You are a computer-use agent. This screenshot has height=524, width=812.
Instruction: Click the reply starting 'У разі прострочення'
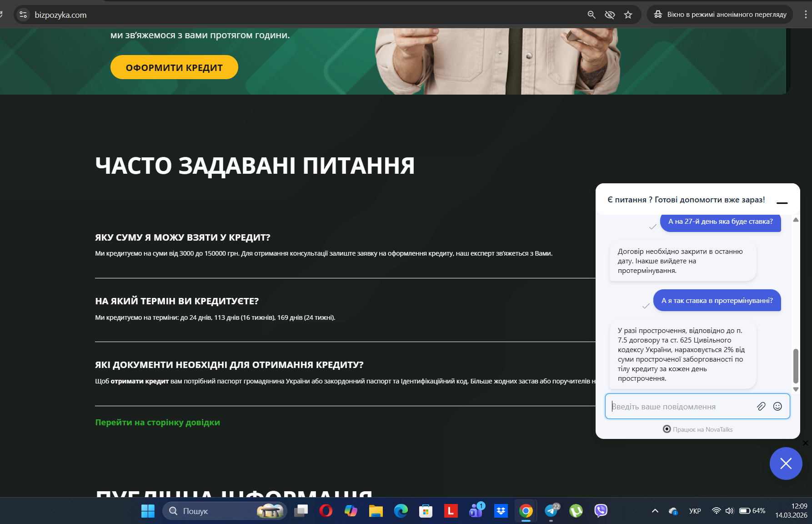pyautogui.click(x=683, y=354)
